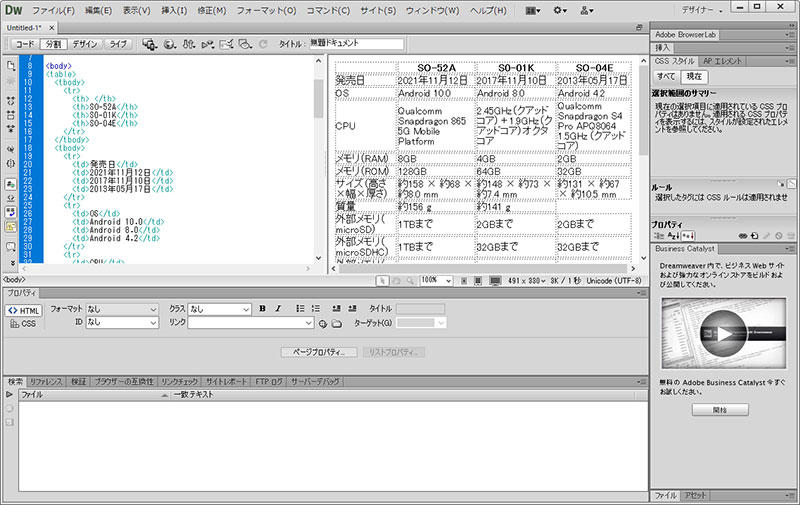The height and width of the screenshot is (505, 800).
Task: Click the point-to-file target icon beside link
Action: click(322, 323)
